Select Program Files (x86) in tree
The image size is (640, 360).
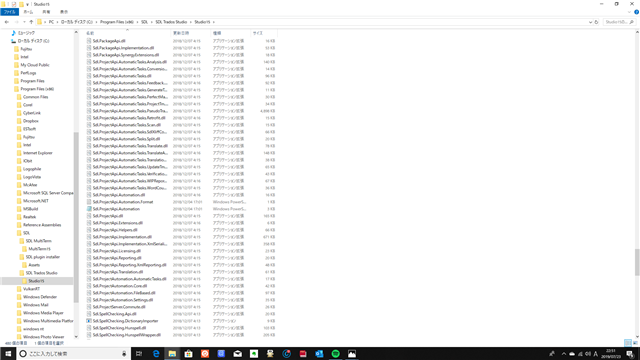37,89
